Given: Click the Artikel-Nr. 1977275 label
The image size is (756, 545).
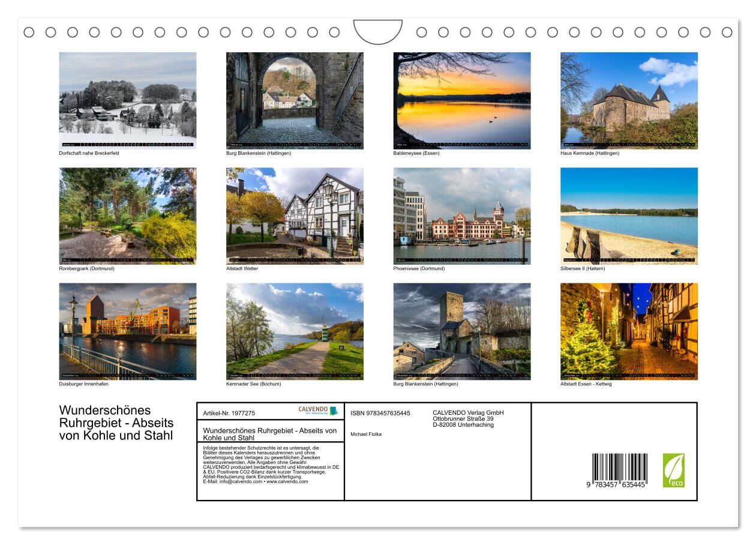Looking at the screenshot, I should click(229, 413).
